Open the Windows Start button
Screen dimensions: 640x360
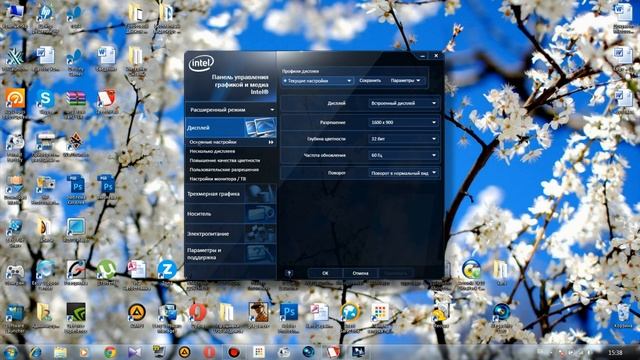pyautogui.click(x=10, y=352)
